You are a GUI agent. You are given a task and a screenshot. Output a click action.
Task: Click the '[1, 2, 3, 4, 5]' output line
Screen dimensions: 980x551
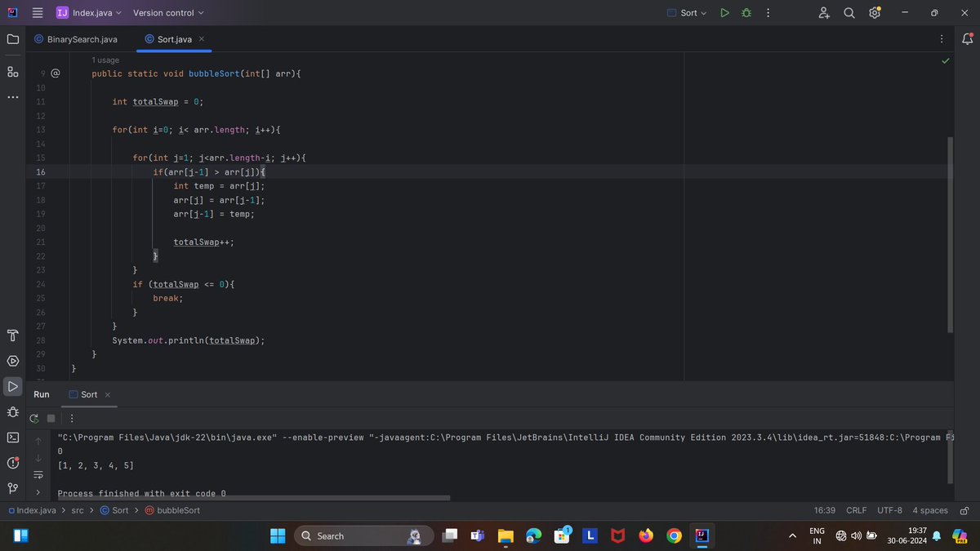pyautogui.click(x=96, y=465)
